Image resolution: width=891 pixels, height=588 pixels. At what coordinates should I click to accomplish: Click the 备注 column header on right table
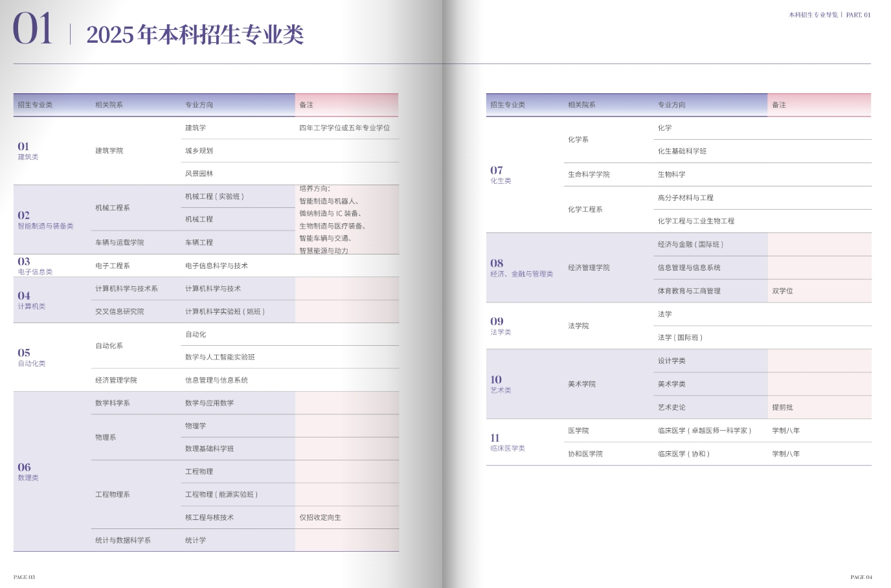tap(778, 104)
